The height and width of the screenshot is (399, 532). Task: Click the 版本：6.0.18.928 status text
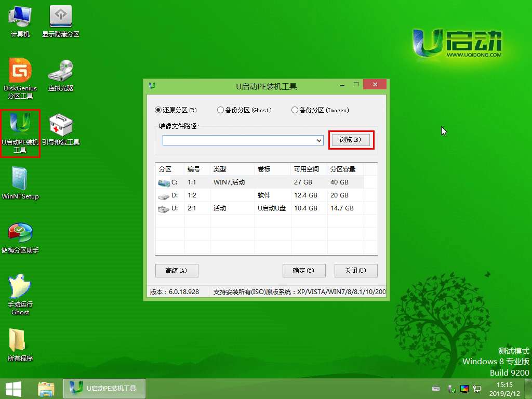pyautogui.click(x=175, y=292)
